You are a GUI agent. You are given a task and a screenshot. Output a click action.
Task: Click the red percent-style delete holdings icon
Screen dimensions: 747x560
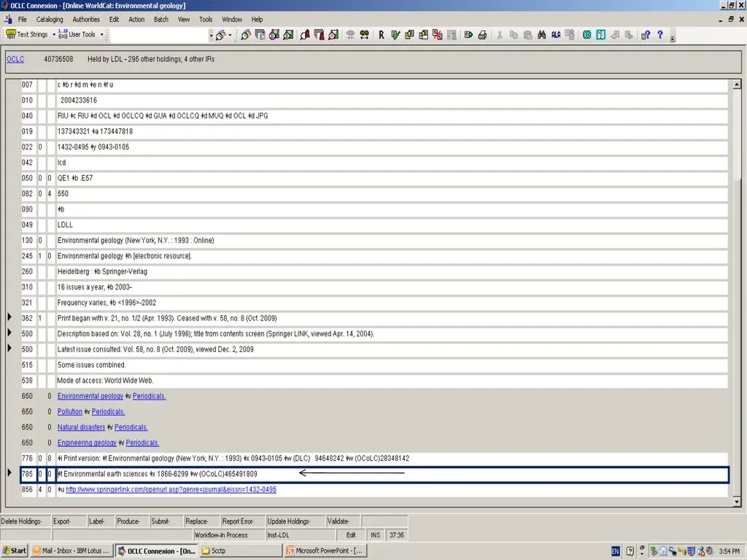pos(437,35)
